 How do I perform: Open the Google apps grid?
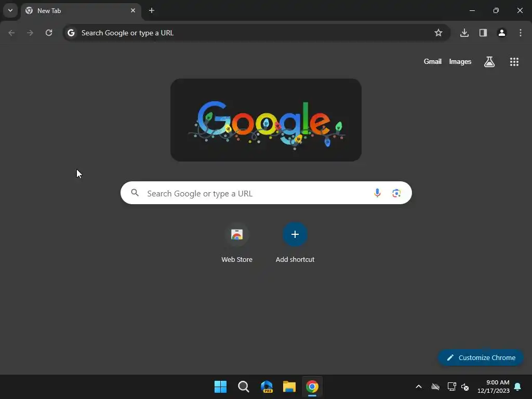click(x=514, y=62)
